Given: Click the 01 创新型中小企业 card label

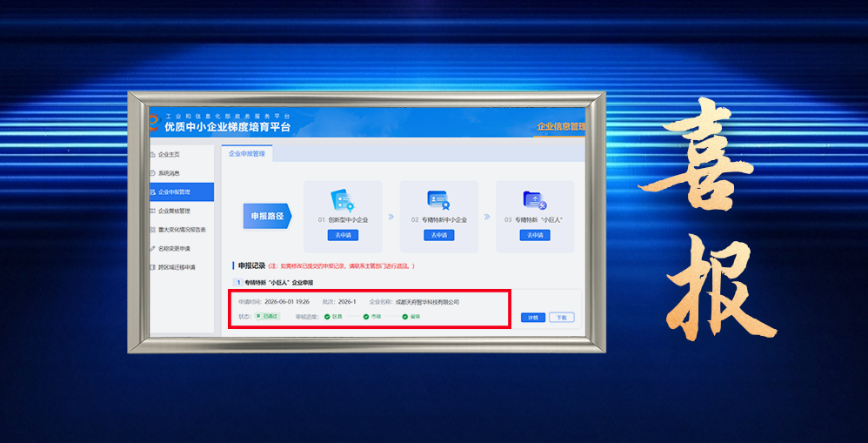Looking at the screenshot, I should 343,220.
